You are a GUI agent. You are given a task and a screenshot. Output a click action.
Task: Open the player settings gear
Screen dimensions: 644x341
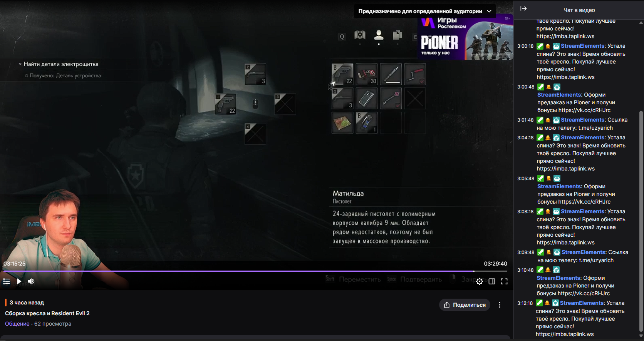point(480,281)
